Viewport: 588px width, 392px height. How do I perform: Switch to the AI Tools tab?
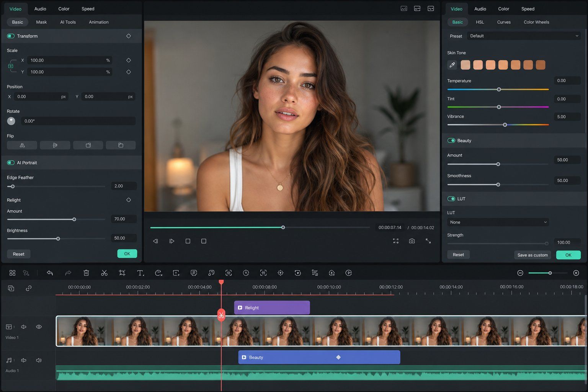pos(68,22)
